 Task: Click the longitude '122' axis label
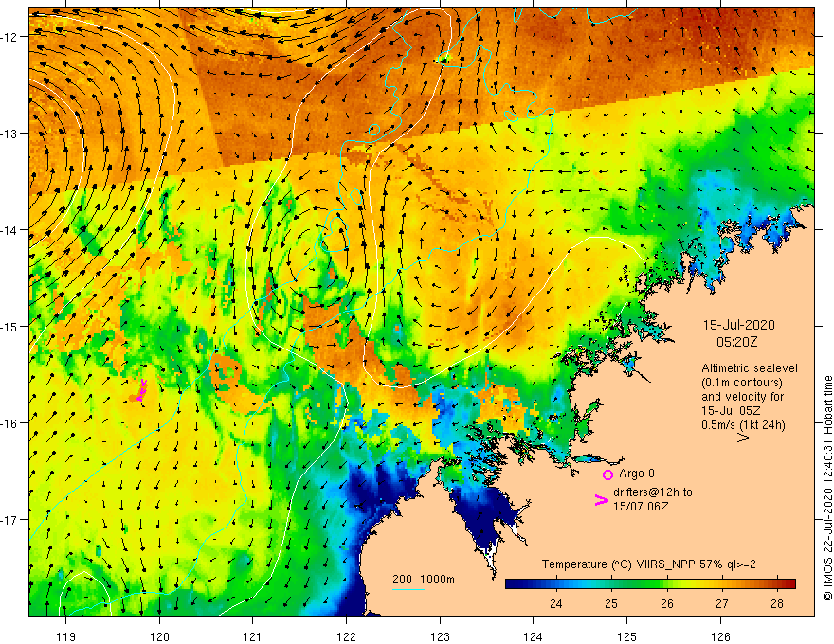click(346, 636)
